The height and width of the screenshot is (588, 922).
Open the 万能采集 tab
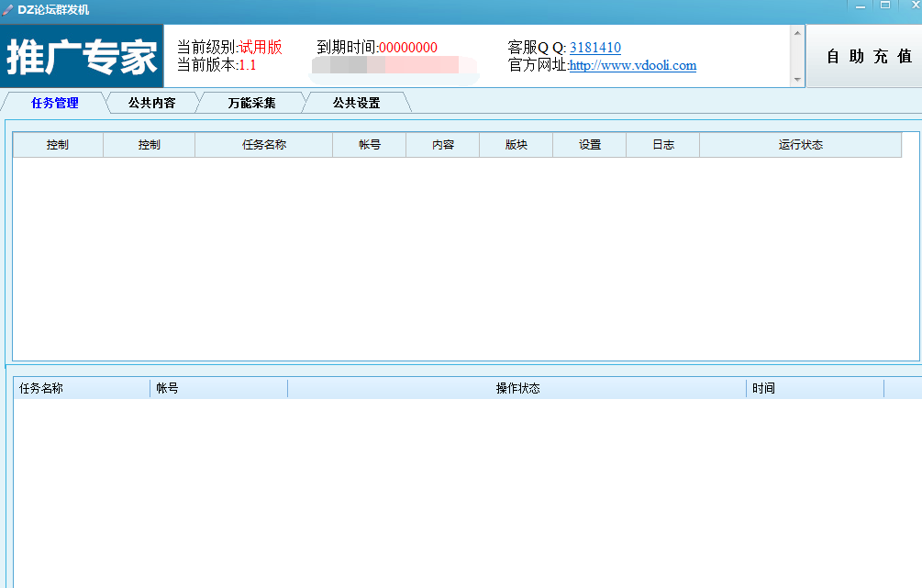point(251,103)
